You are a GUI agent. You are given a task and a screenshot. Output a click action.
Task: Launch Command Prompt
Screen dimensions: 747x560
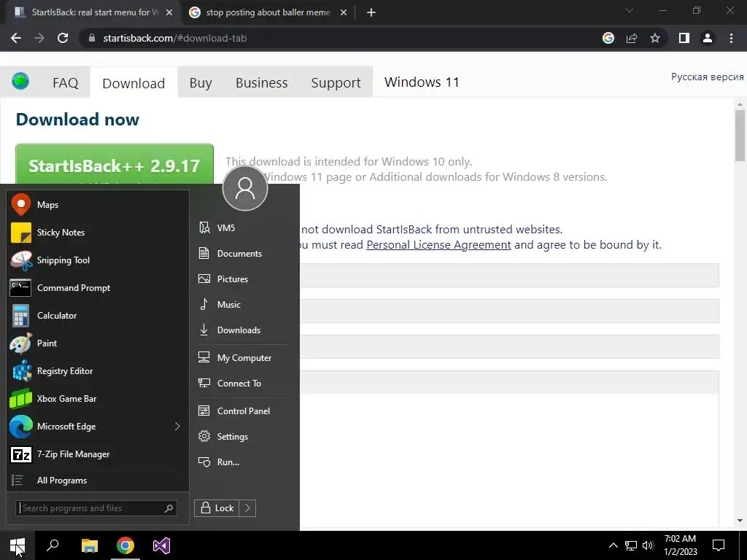(98, 287)
